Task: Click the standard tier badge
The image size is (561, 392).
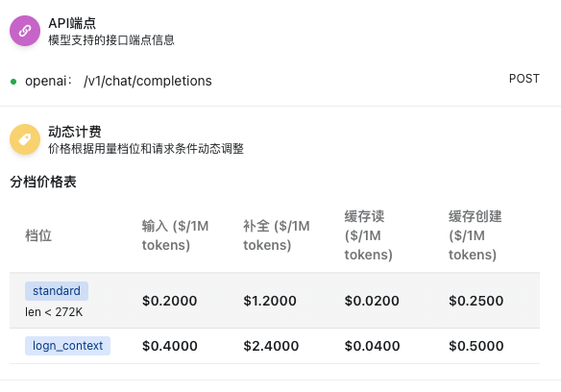Action: click(x=57, y=291)
